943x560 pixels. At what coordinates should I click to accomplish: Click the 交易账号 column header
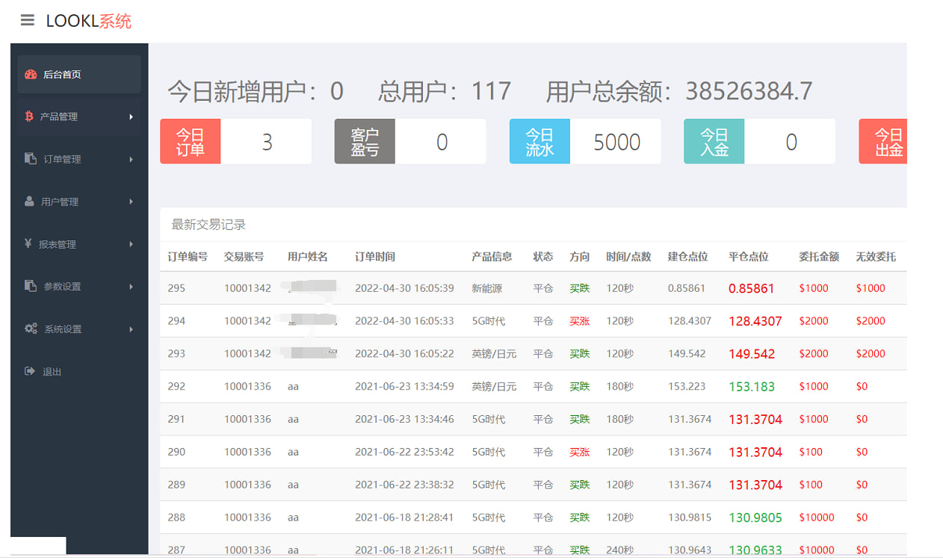point(244,257)
